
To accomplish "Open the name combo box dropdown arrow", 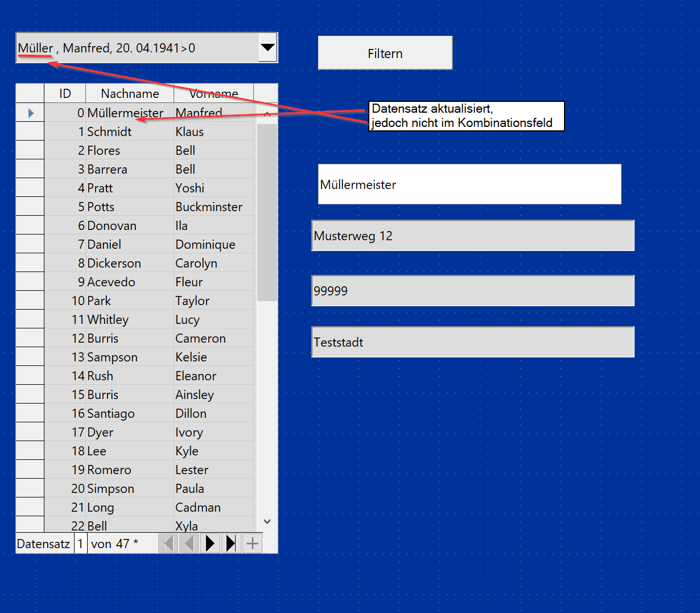I will click(267, 48).
